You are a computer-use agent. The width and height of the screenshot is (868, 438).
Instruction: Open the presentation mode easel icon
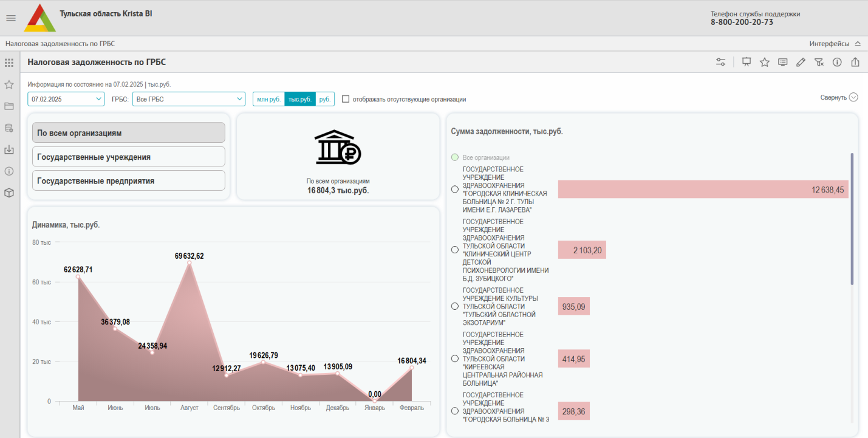[747, 62]
